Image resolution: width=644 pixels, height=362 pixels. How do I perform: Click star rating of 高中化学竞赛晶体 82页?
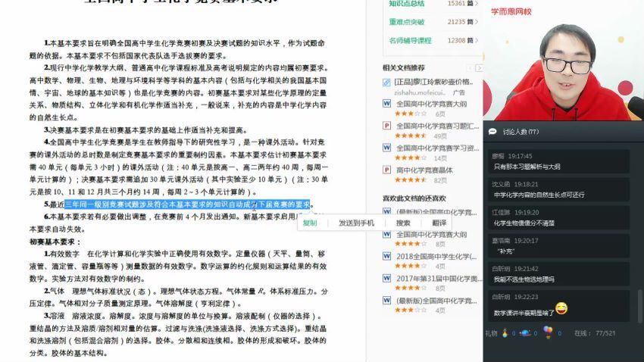(x=411, y=179)
